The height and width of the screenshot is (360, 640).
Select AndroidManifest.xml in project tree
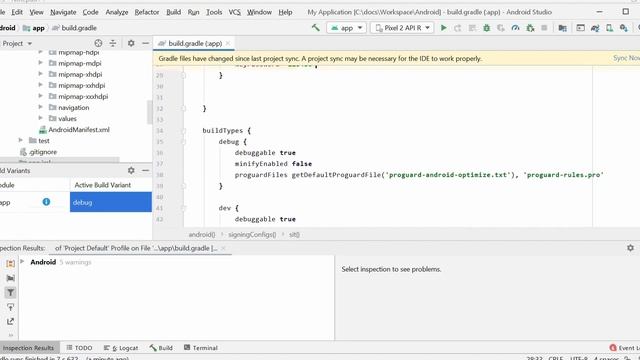(x=74, y=129)
